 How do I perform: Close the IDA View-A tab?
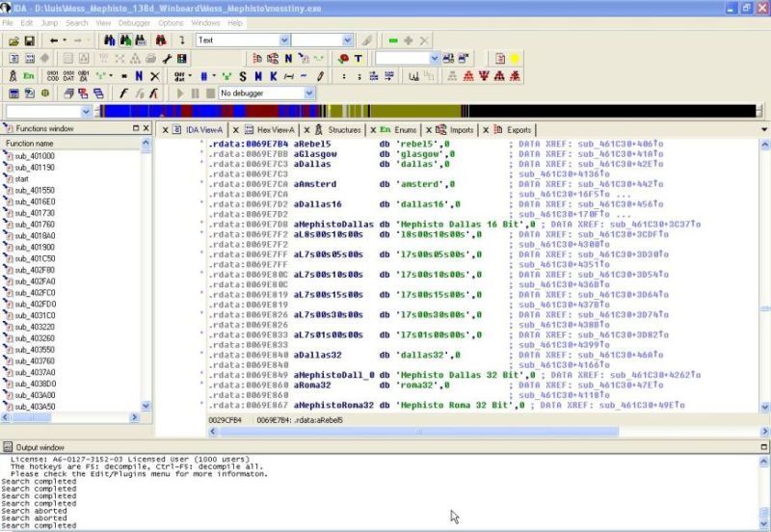[165, 130]
